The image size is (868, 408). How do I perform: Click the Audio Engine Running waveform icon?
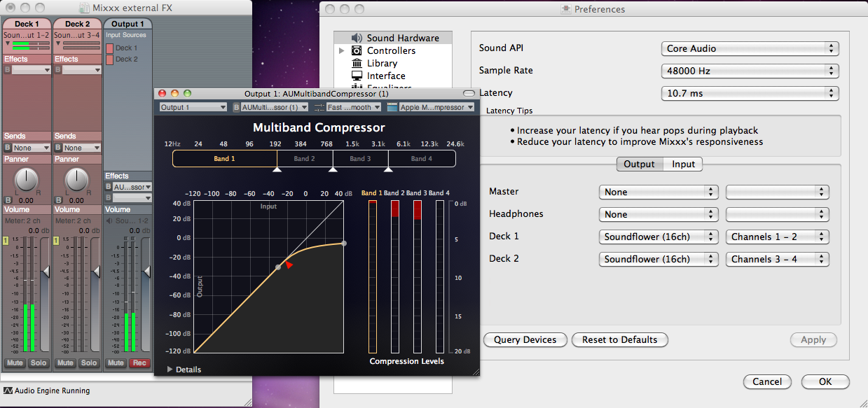click(8, 391)
